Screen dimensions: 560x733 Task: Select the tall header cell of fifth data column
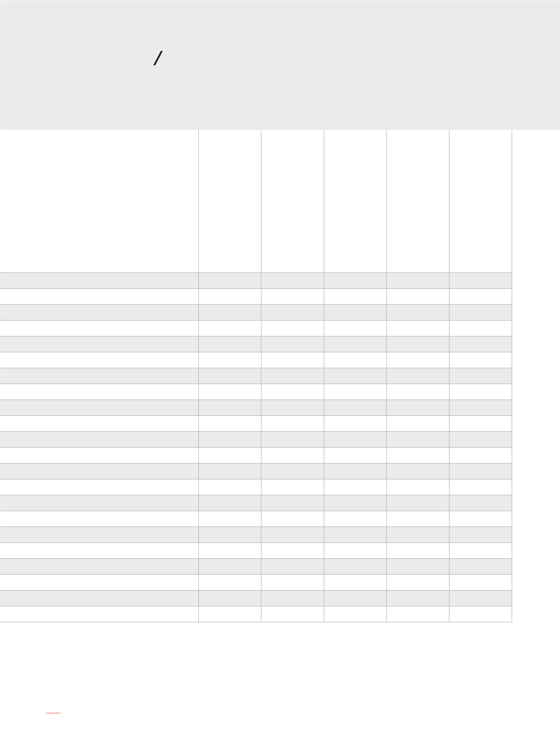(480, 201)
